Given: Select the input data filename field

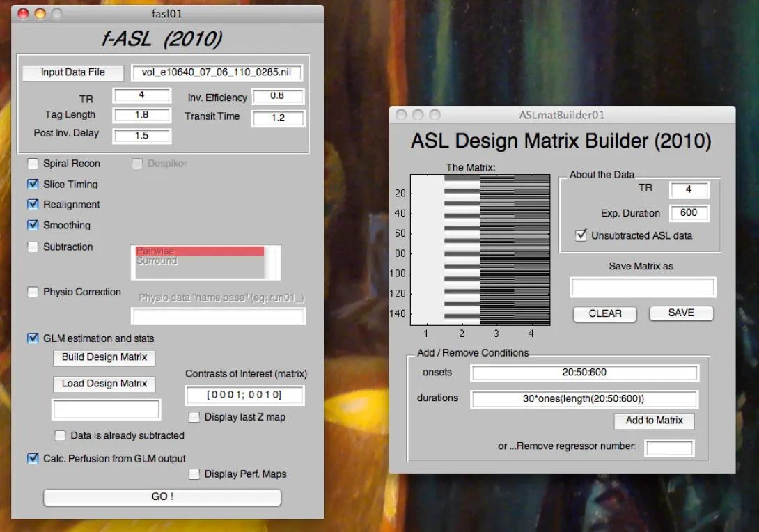Looking at the screenshot, I should click(217, 72).
